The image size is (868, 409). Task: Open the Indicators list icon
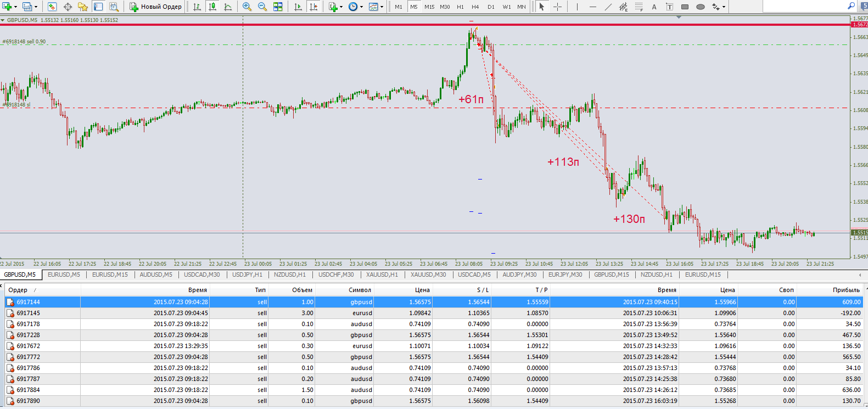tap(333, 7)
